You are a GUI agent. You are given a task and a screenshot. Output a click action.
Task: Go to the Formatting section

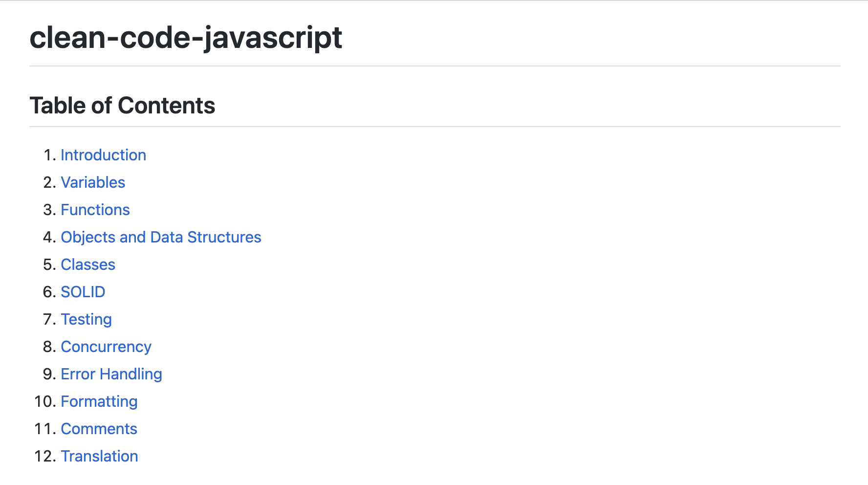click(99, 401)
